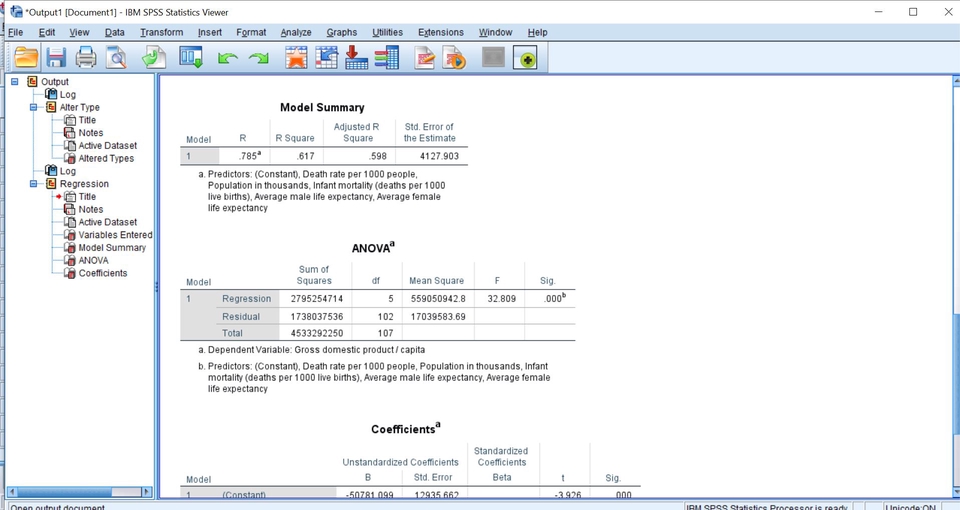The height and width of the screenshot is (510, 960).
Task: Select Variables Entered outline item
Action: pyautogui.click(x=115, y=235)
